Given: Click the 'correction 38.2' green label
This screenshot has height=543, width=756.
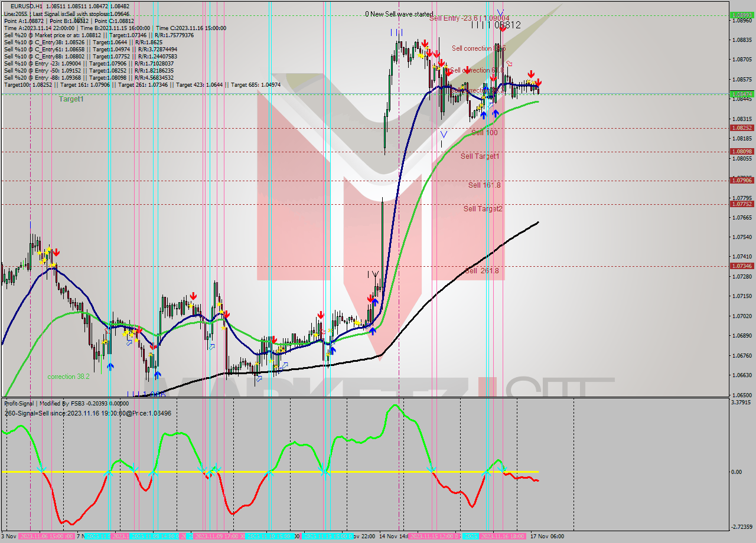Looking at the screenshot, I should [69, 377].
